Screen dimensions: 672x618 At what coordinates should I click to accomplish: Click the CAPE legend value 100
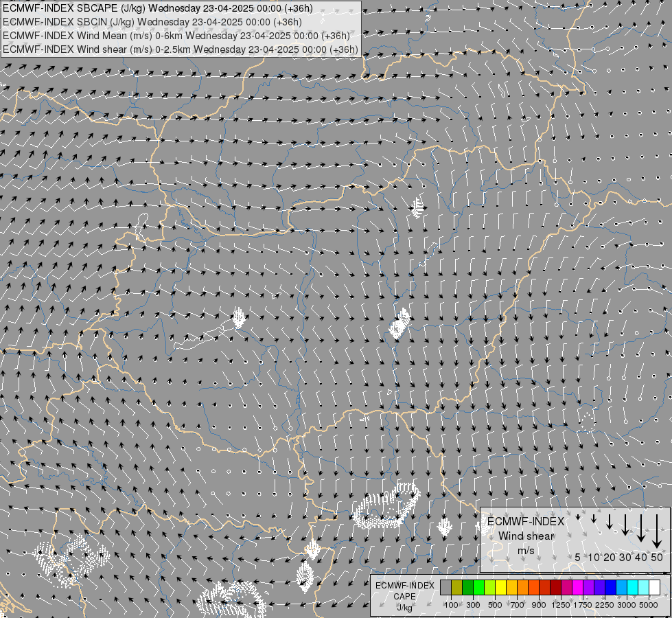pyautogui.click(x=451, y=605)
